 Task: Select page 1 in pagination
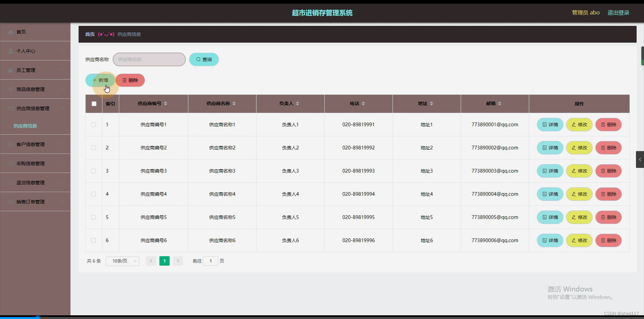164,261
